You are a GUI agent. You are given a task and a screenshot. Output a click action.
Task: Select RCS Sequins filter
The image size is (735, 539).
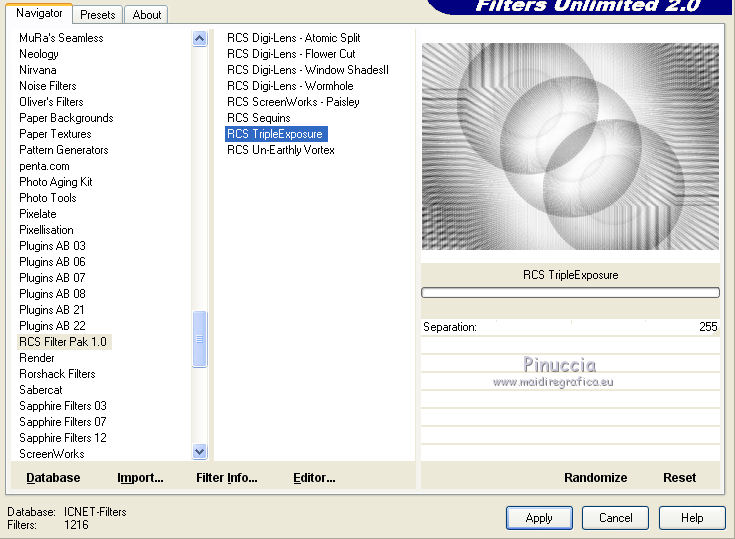pyautogui.click(x=259, y=118)
